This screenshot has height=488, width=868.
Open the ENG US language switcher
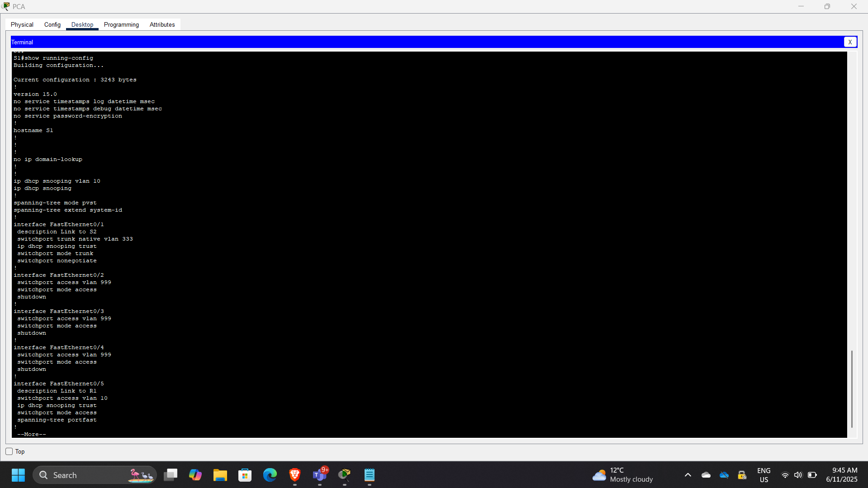coord(764,475)
